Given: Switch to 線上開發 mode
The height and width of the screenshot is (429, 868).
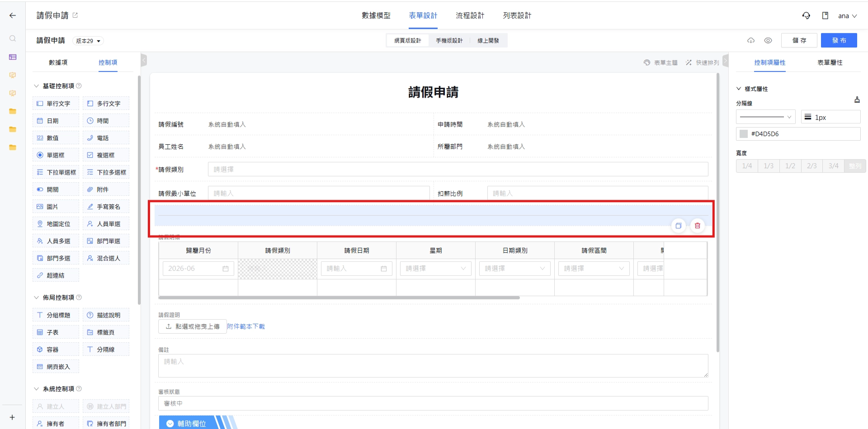Looking at the screenshot, I should click(488, 41).
